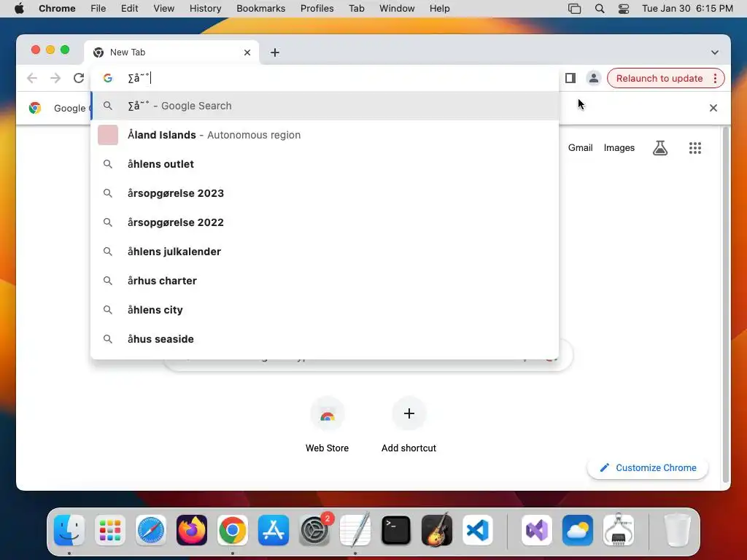Open the Gmail link
This screenshot has height=560, width=747.
pos(580,147)
